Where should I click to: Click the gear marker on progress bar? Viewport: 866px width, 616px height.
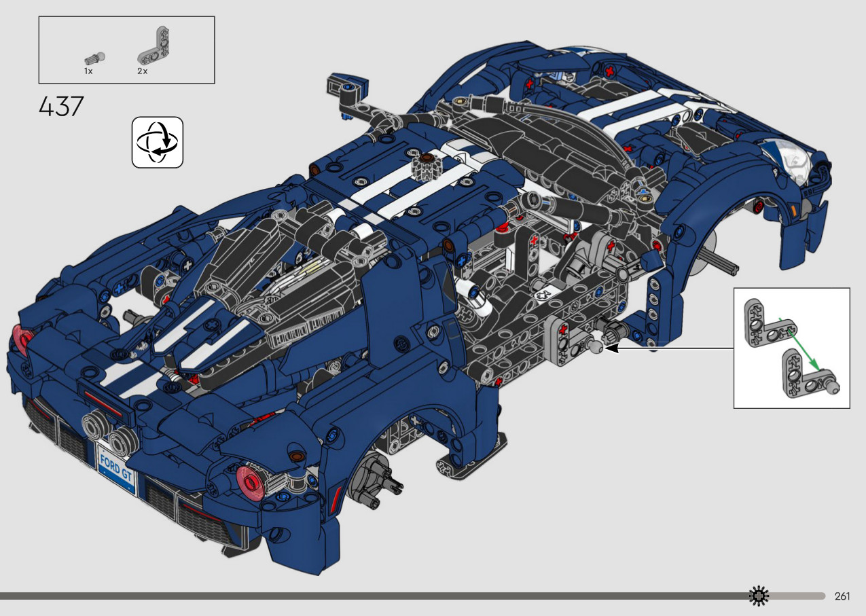759,596
